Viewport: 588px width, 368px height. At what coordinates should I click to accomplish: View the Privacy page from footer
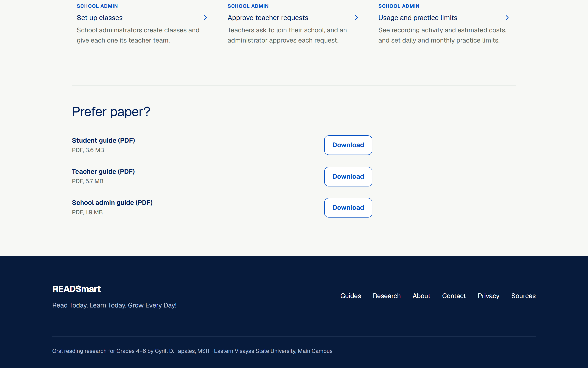488,296
